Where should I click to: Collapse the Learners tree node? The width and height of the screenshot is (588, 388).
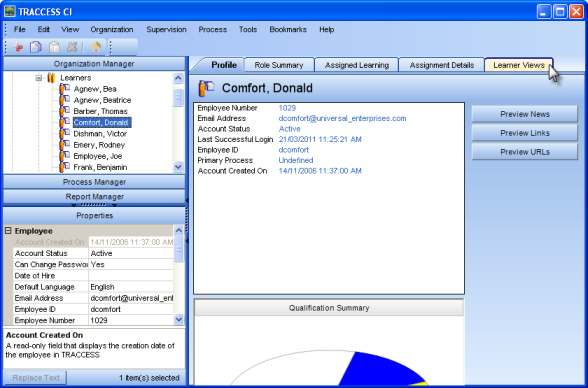click(x=39, y=78)
